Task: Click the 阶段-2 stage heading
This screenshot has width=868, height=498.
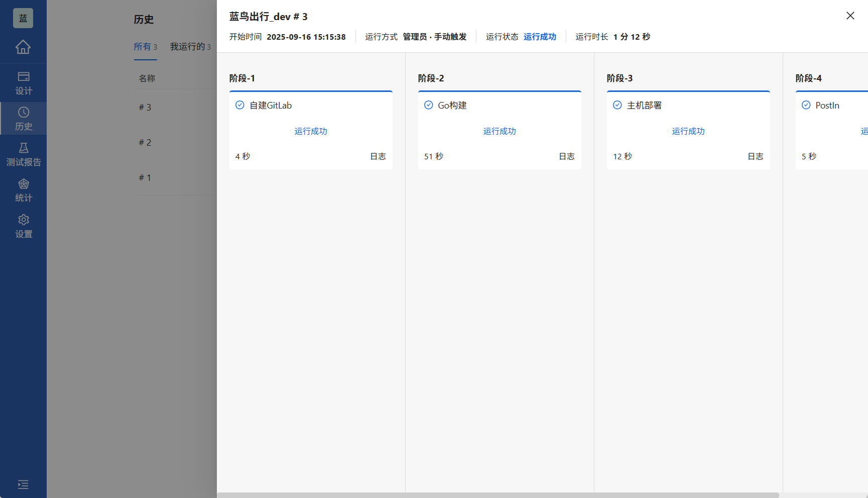Action: tap(431, 78)
